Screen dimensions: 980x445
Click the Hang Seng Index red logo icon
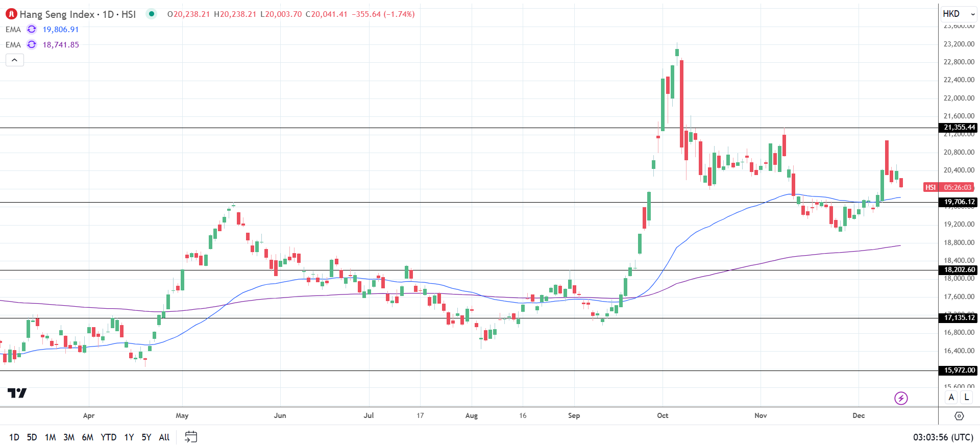tap(11, 14)
